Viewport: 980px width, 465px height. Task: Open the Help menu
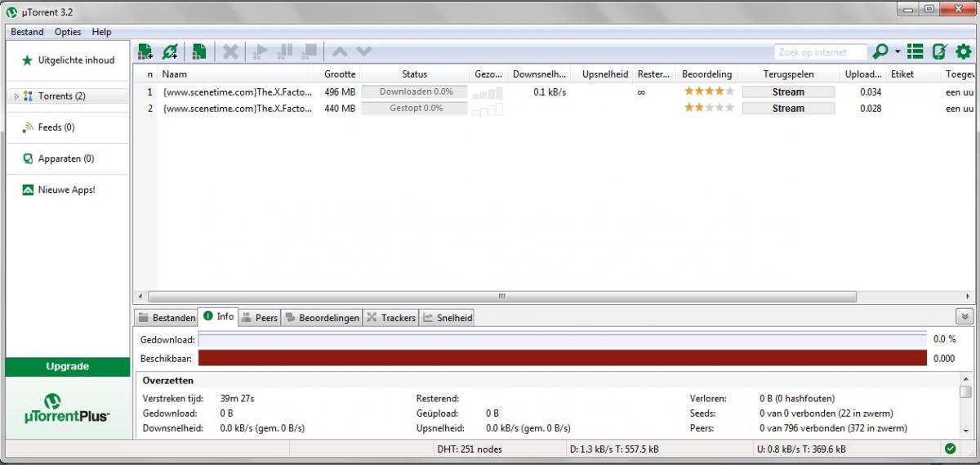pos(101,32)
